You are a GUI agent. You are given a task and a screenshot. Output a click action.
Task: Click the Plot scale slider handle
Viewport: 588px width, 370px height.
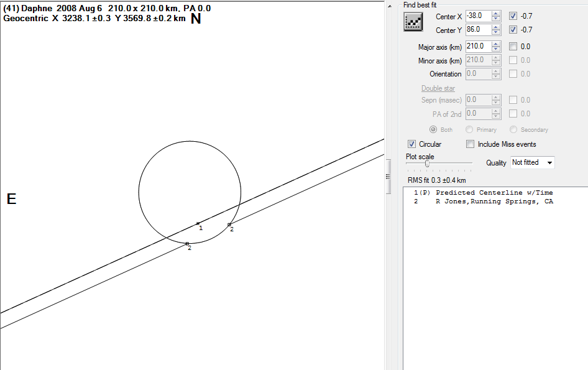point(427,164)
